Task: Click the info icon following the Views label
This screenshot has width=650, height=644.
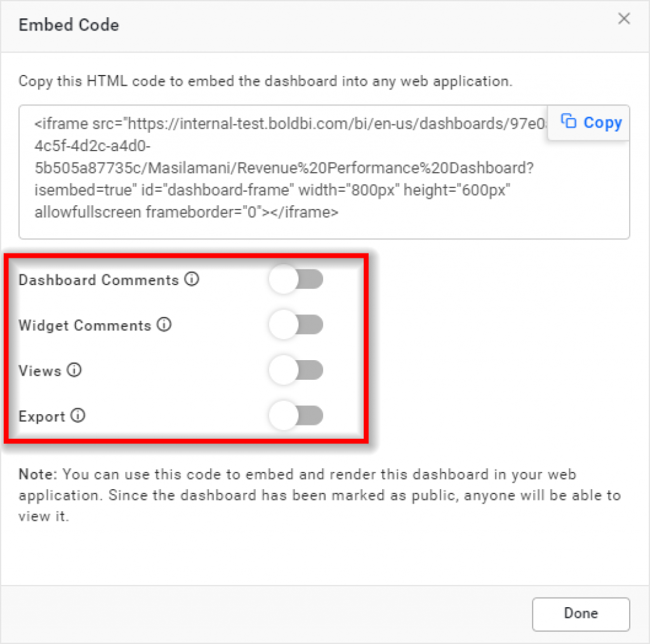Action: click(x=74, y=370)
